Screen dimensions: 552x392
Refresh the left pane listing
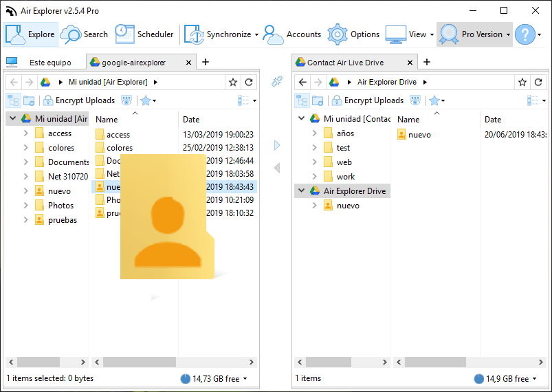tap(249, 82)
